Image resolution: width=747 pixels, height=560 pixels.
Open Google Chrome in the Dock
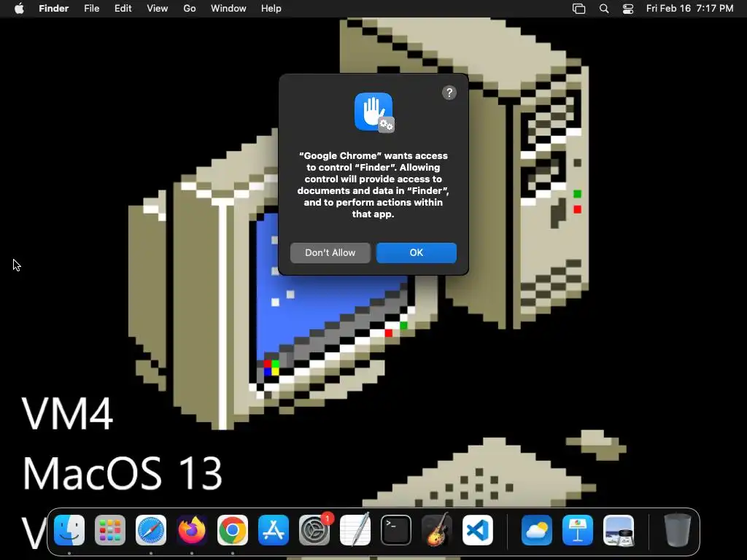point(233,530)
